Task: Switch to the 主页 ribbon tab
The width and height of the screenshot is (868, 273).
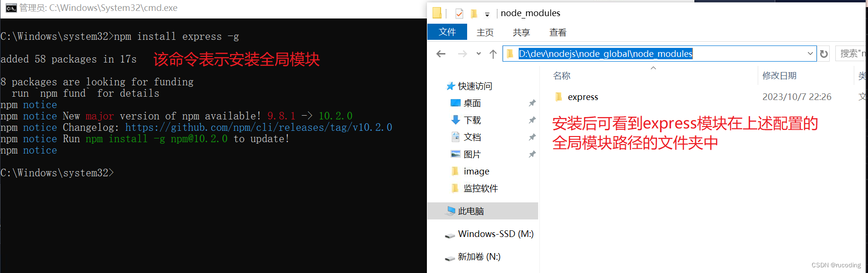Action: click(485, 32)
